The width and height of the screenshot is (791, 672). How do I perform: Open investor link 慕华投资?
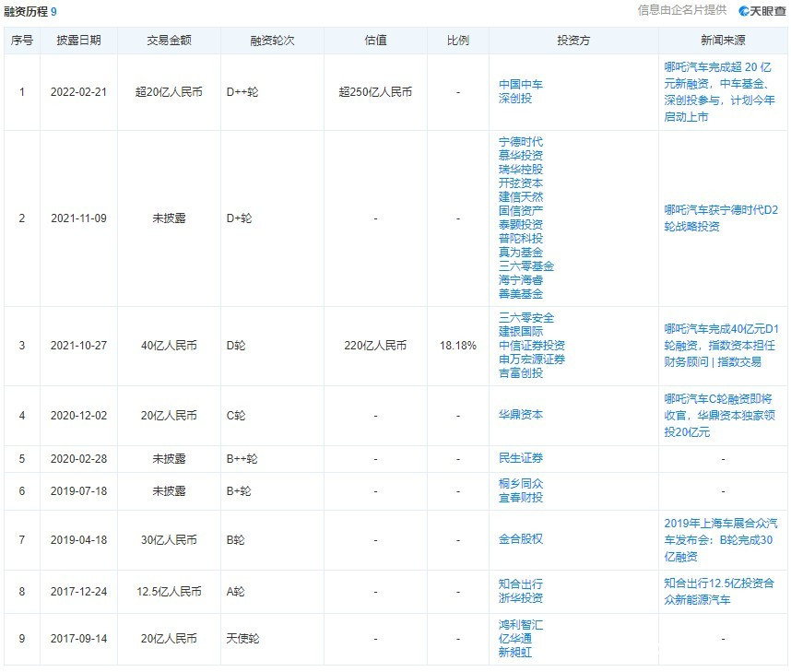pyautogui.click(x=521, y=156)
